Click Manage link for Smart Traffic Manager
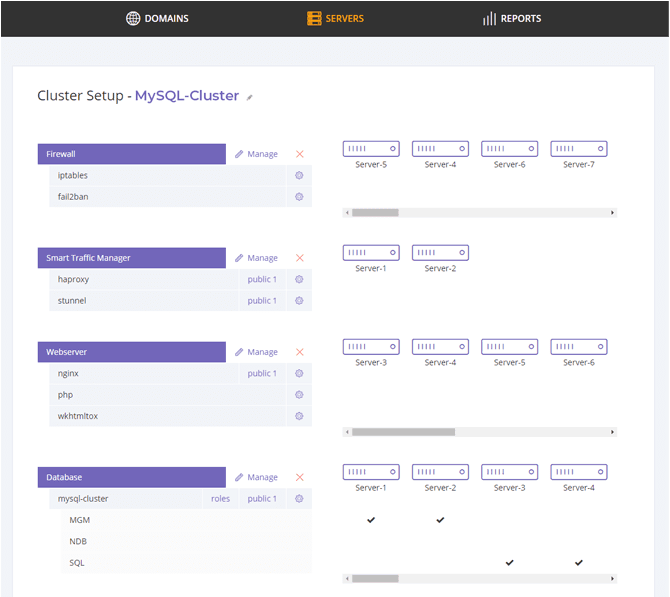 click(257, 258)
